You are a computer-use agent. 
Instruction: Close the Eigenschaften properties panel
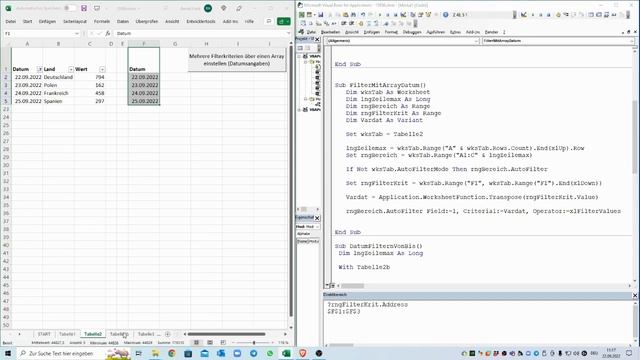coord(317,218)
